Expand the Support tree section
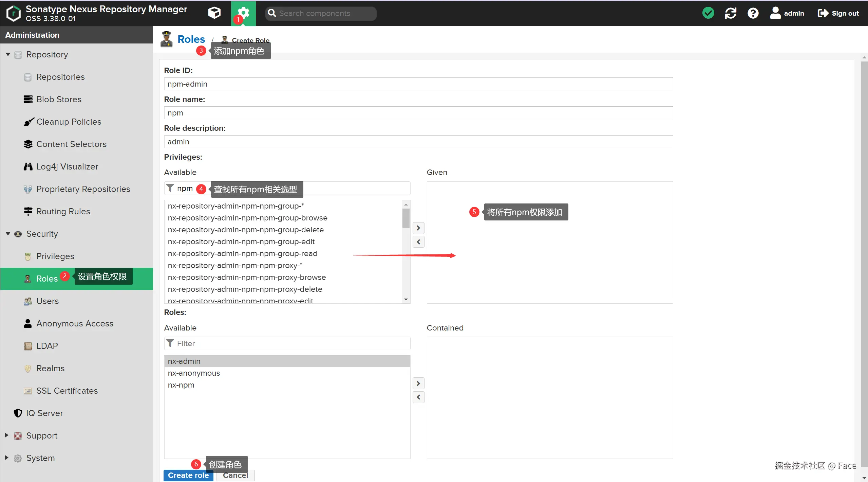 click(6, 435)
